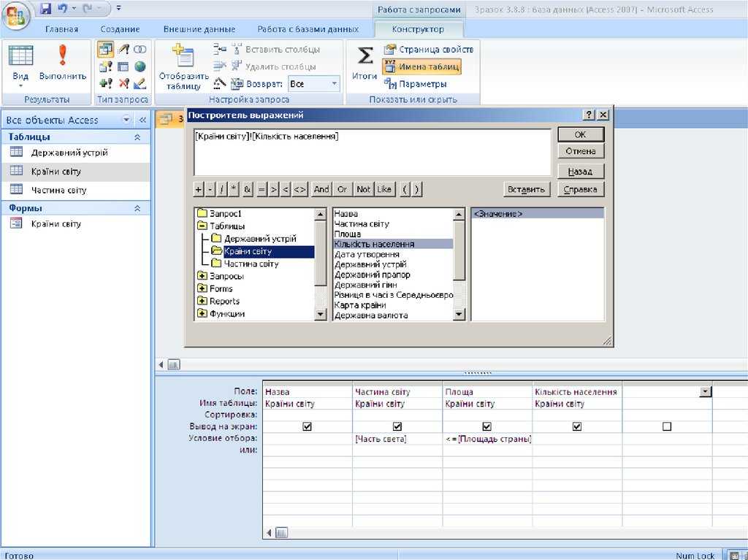Click field list vertical scrollbar in builder
Viewport: 748px width, 560px height.
pyautogui.click(x=459, y=264)
